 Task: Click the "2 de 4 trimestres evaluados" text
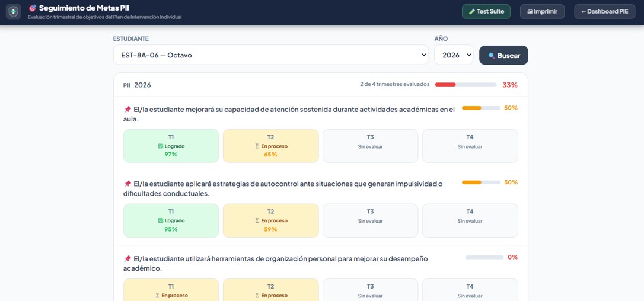[x=395, y=84]
